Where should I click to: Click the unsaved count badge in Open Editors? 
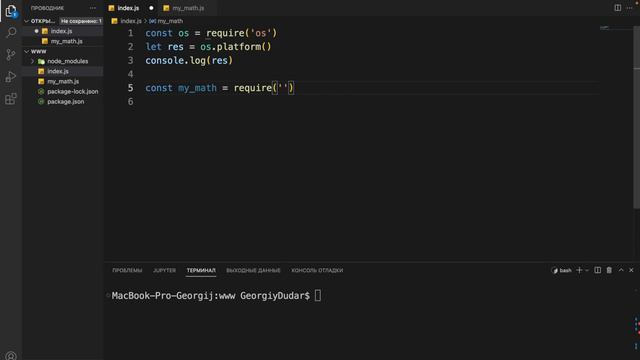[x=81, y=21]
